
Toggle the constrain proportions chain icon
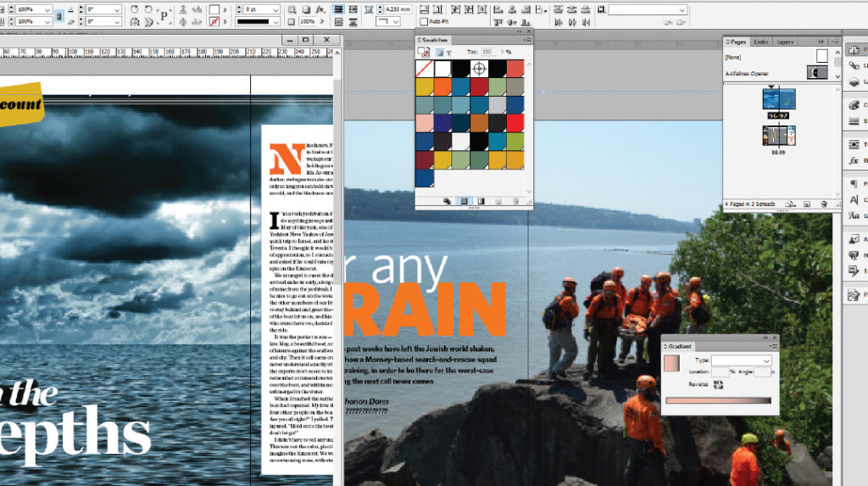[x=59, y=15]
